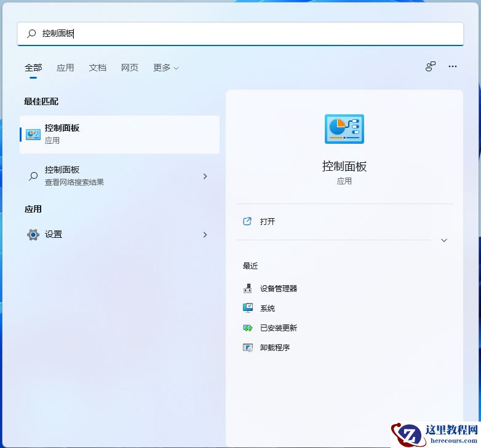Select the 控制面板 best match result

tap(120, 135)
